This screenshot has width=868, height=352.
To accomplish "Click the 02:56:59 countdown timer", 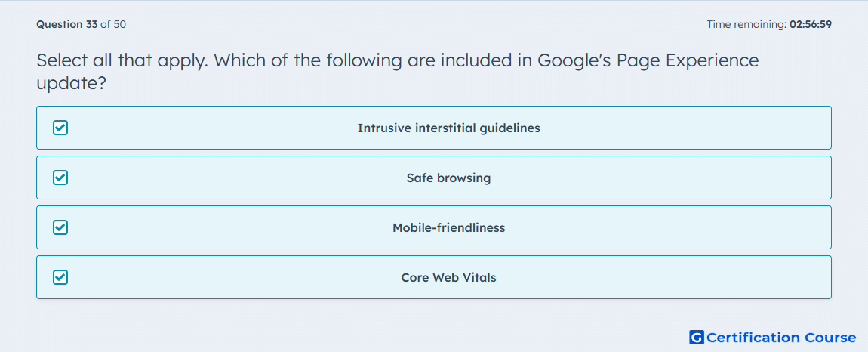I will [x=811, y=24].
